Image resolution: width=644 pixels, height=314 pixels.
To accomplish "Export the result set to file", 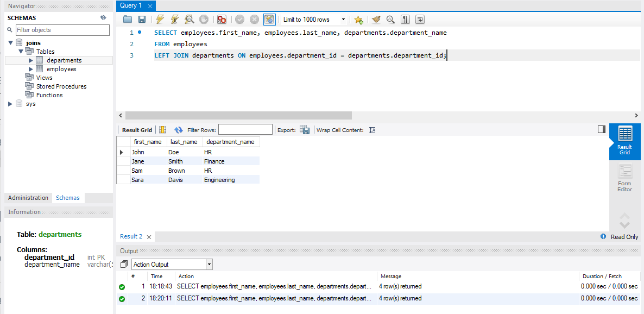I will (x=304, y=129).
